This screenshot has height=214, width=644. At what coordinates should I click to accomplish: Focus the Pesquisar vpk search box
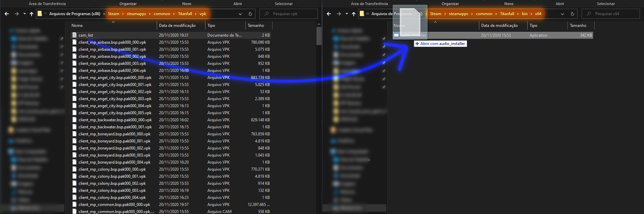pyautogui.click(x=289, y=14)
